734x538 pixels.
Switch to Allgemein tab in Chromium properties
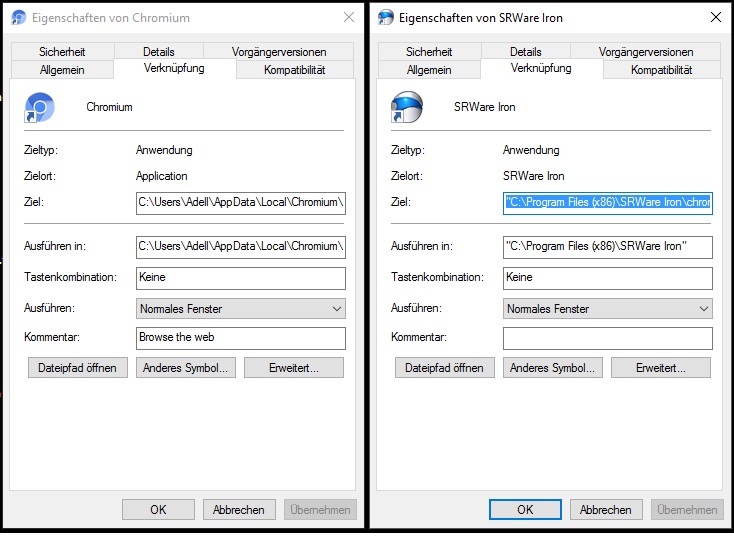(62, 70)
